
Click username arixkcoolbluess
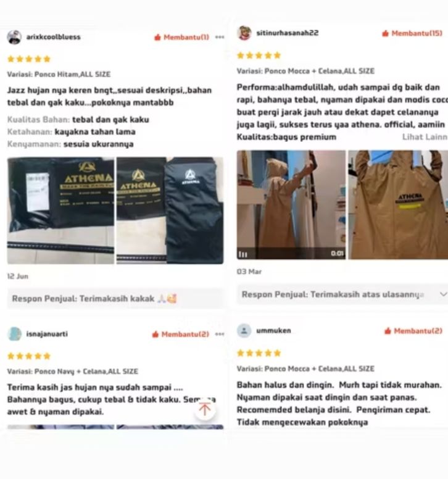coord(54,37)
